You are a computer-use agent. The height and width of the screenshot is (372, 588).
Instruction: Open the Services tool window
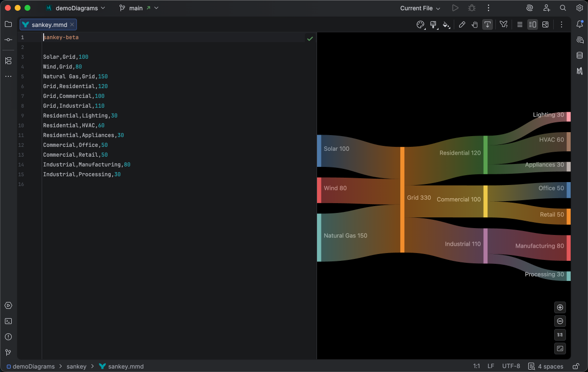8,305
